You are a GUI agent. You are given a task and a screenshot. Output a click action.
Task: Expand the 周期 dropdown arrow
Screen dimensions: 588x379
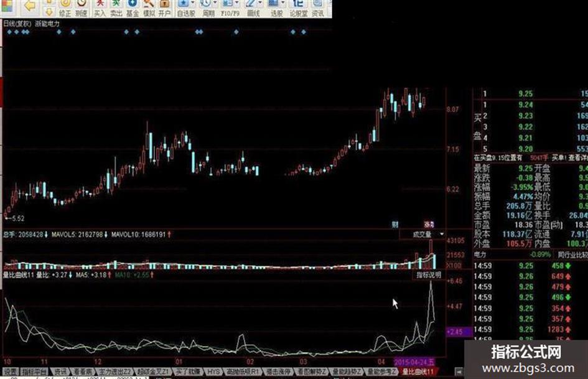[x=216, y=3]
